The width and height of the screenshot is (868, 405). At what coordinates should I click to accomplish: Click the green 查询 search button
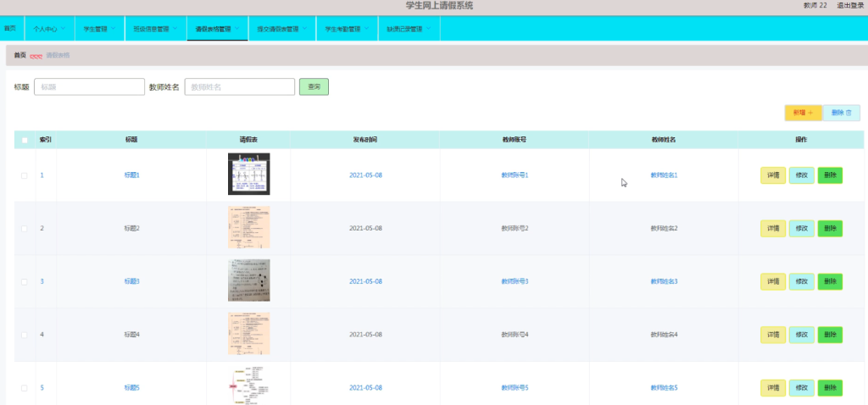pyautogui.click(x=314, y=87)
